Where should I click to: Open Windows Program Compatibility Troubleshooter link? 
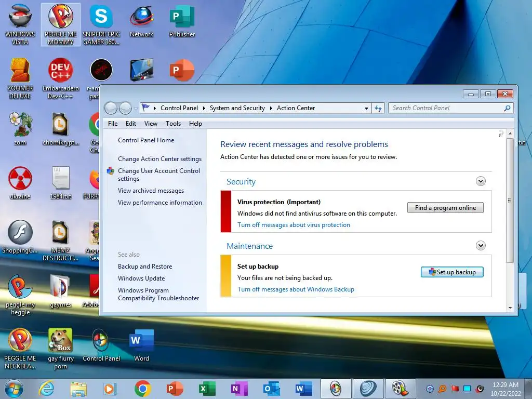(158, 294)
